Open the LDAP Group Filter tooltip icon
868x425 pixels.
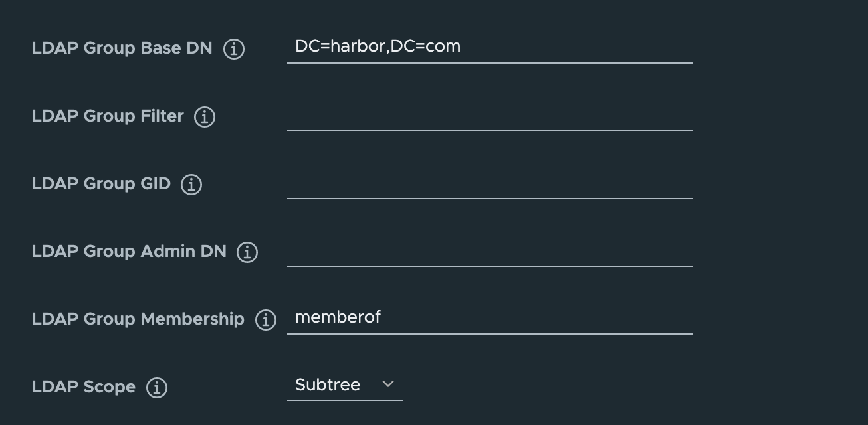click(x=206, y=116)
